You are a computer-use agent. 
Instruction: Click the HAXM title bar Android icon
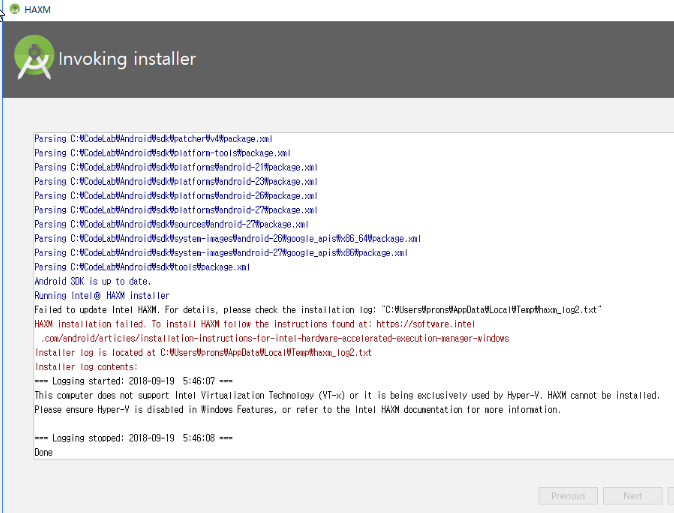(x=15, y=9)
